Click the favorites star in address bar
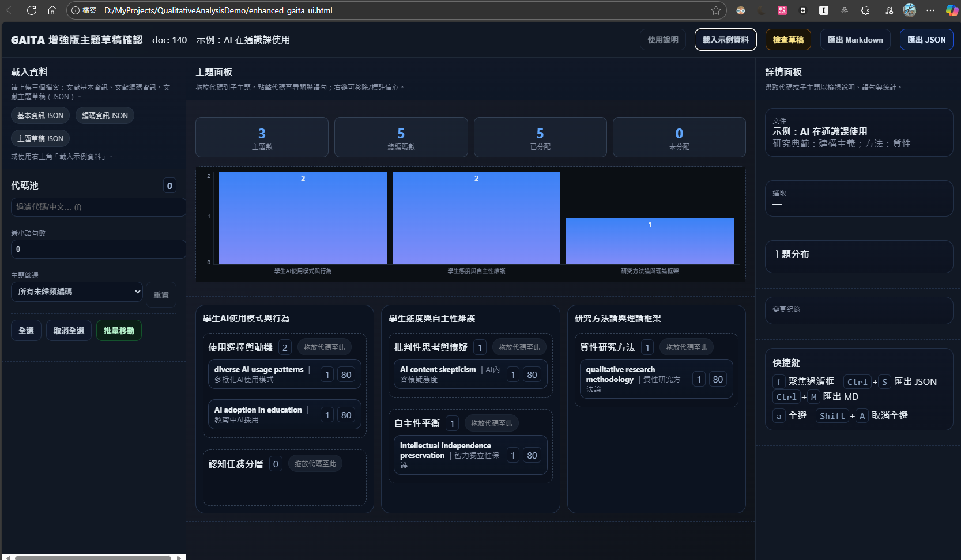This screenshot has height=560, width=961. tap(715, 10)
